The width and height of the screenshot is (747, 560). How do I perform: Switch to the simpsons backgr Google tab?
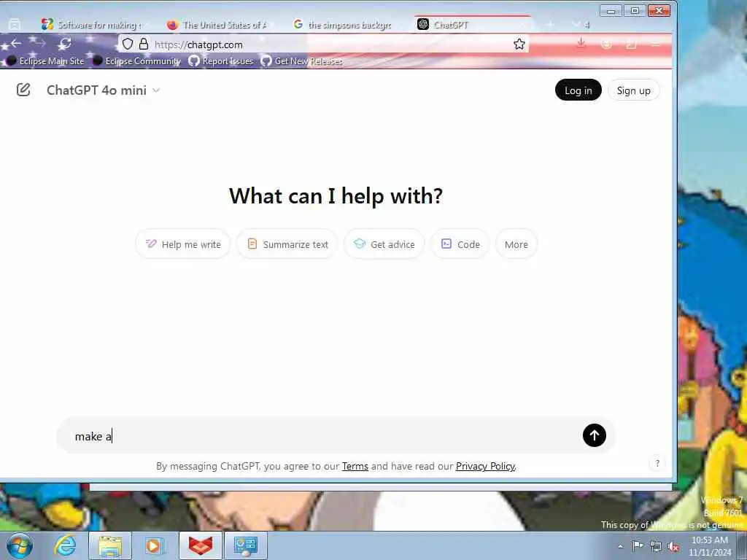(x=344, y=25)
